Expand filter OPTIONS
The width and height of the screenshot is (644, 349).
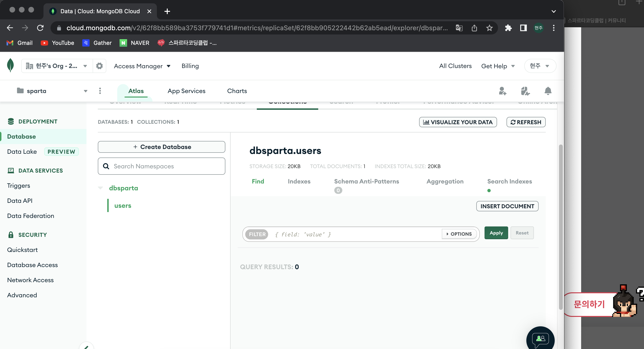[459, 234]
